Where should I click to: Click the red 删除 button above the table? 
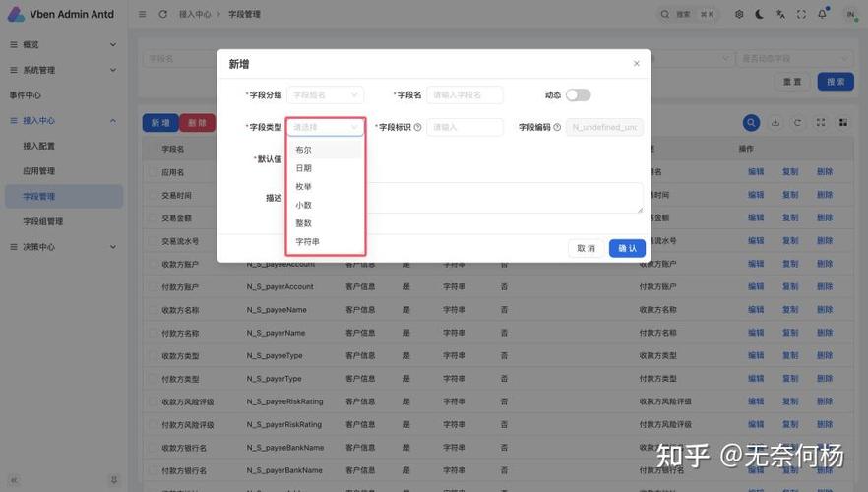tap(198, 123)
